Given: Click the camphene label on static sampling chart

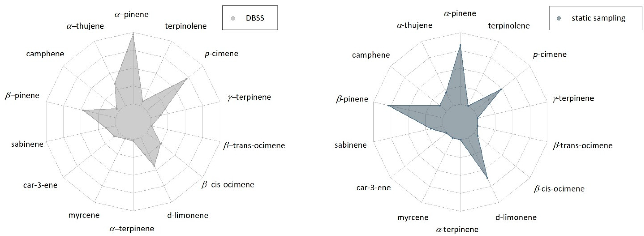Looking at the screenshot, I should pos(371,55).
